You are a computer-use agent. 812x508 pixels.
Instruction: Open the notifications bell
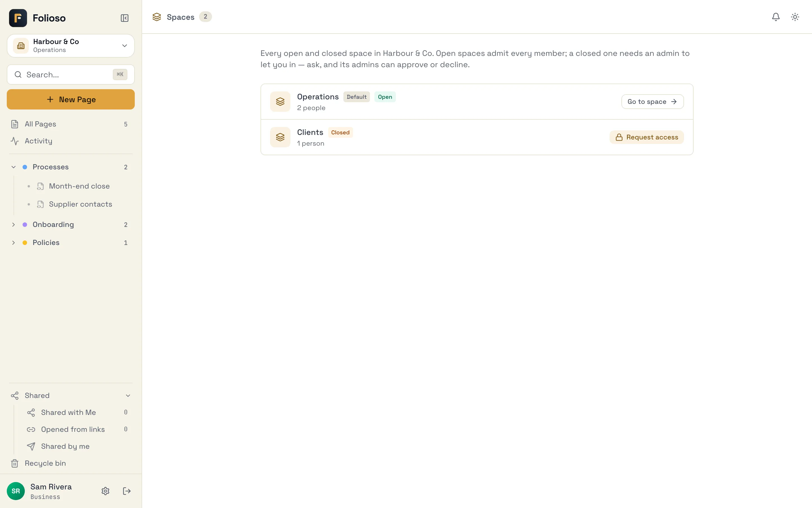pos(775,17)
